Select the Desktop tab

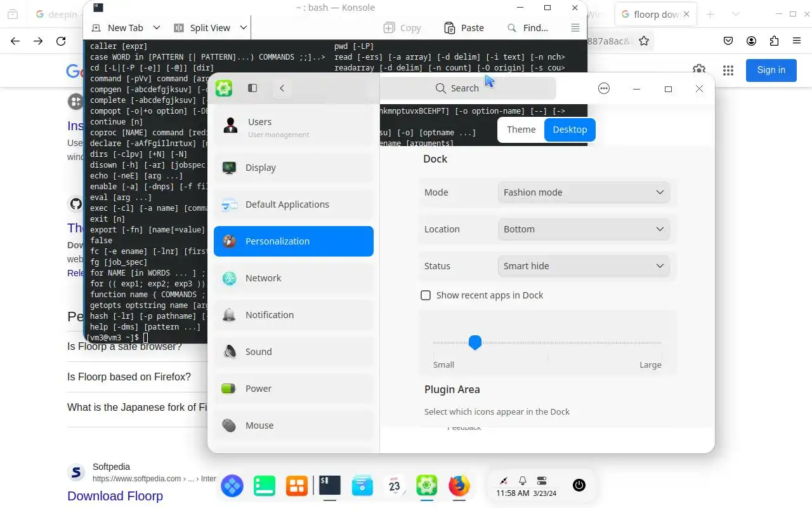[x=570, y=130]
